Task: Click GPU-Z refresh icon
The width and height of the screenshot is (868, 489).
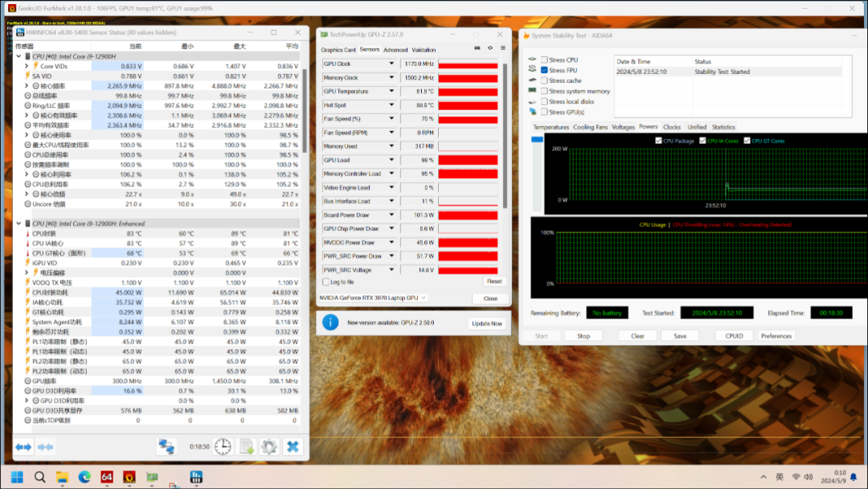Action: (490, 48)
